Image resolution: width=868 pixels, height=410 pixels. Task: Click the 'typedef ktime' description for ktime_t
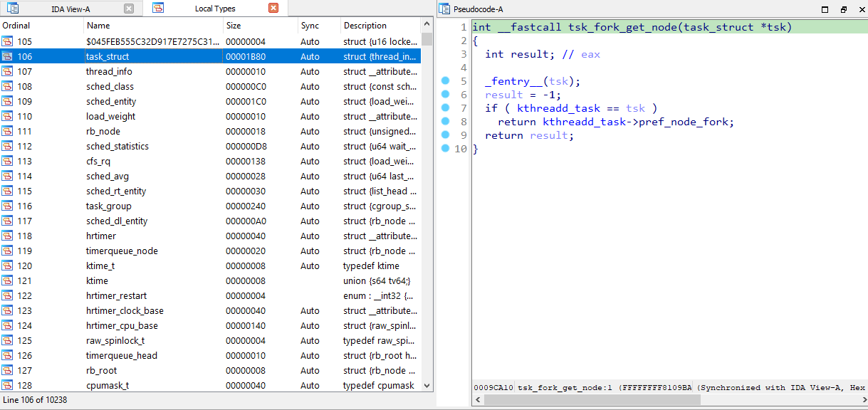pos(371,266)
